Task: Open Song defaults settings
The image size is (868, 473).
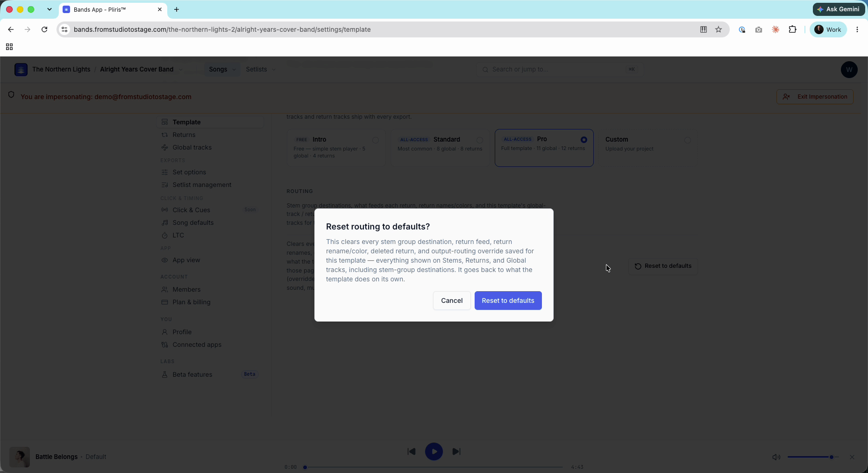Action: [210, 222]
